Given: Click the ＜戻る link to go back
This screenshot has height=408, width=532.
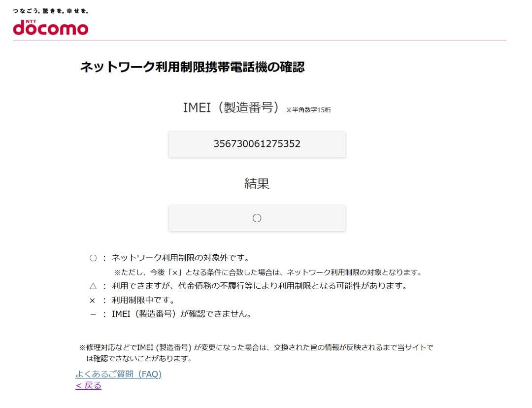Looking at the screenshot, I should [x=88, y=386].
